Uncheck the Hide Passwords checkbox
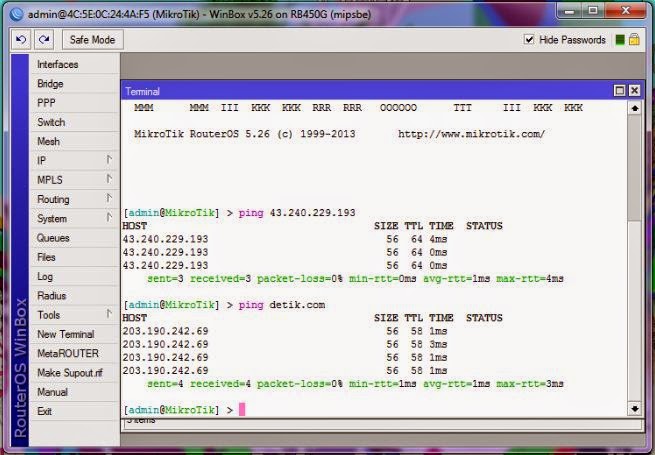 pyautogui.click(x=529, y=40)
